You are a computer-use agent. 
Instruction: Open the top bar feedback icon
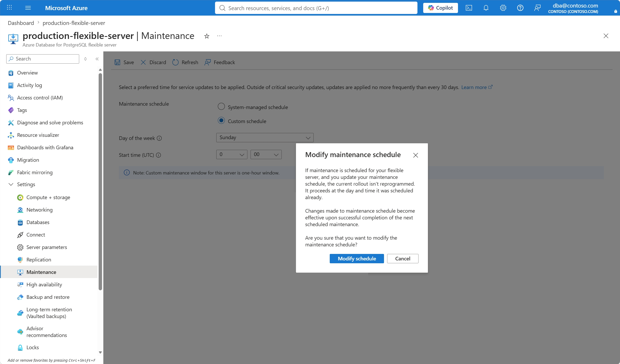(x=537, y=8)
